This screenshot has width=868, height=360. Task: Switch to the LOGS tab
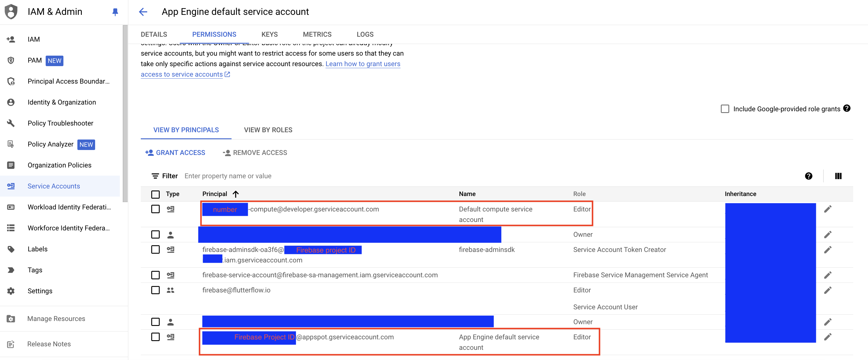pos(365,34)
